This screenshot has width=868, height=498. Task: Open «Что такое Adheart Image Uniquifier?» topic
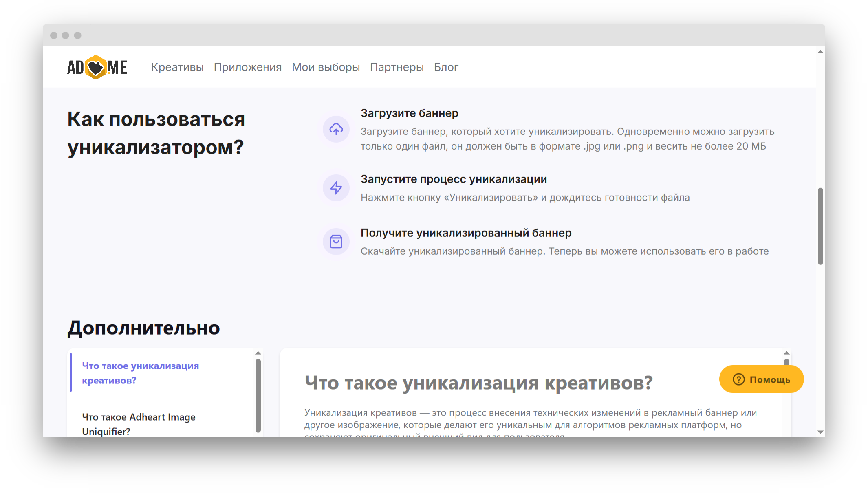tap(138, 424)
